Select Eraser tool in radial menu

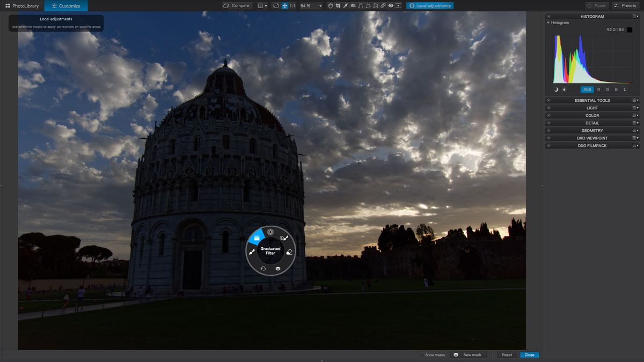289,252
